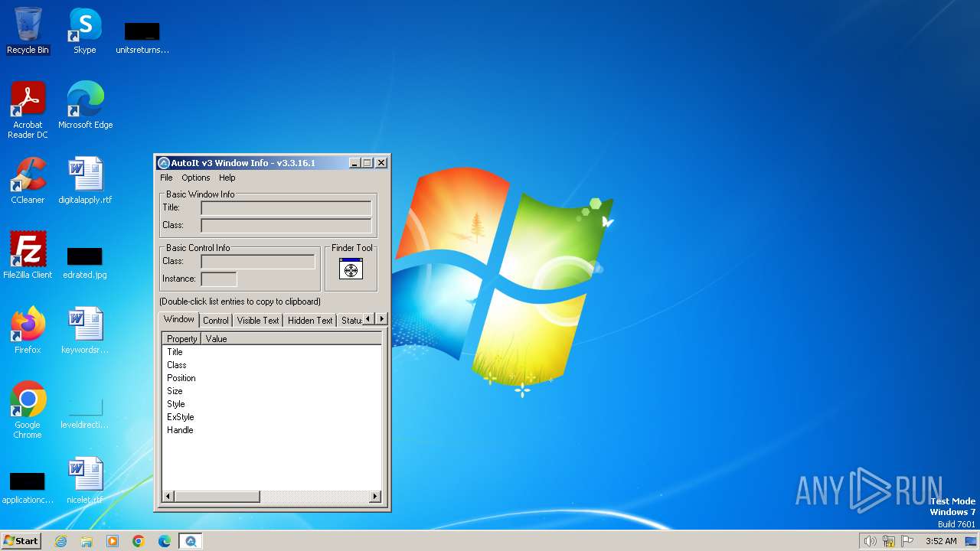This screenshot has width=980, height=551.
Task: Select the Class row in list
Action: tap(272, 365)
